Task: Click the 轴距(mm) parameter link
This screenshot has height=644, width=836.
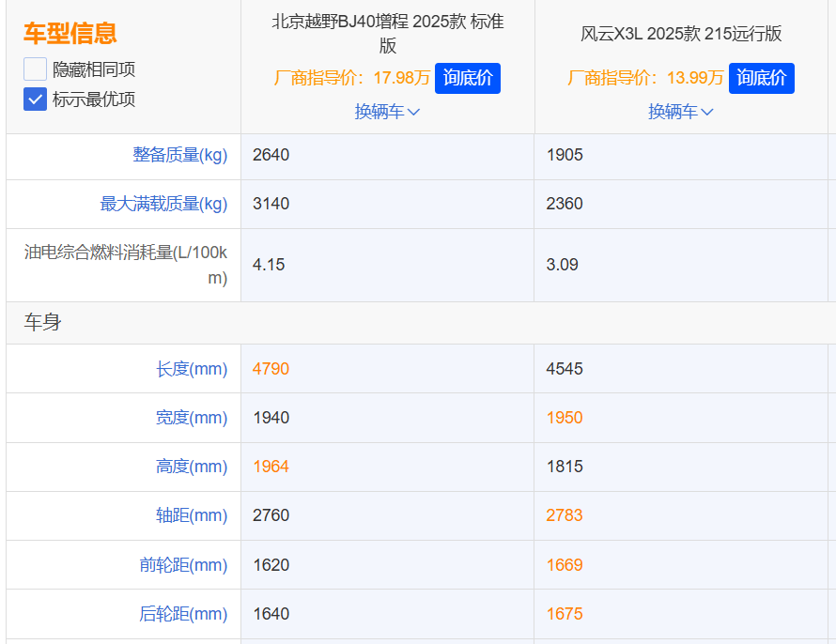Action: pyautogui.click(x=192, y=515)
